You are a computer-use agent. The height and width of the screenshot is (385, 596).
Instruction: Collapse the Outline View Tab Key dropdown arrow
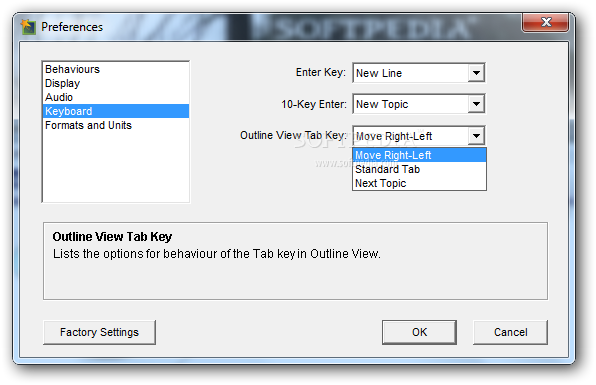click(x=476, y=136)
